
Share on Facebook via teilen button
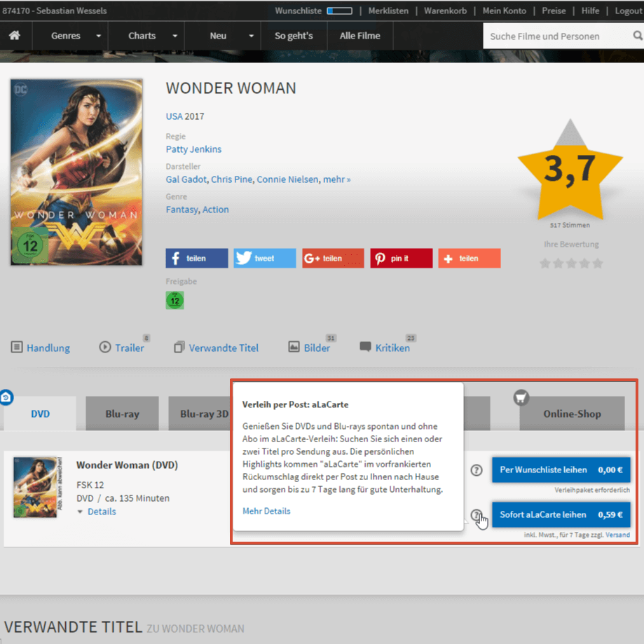click(197, 259)
